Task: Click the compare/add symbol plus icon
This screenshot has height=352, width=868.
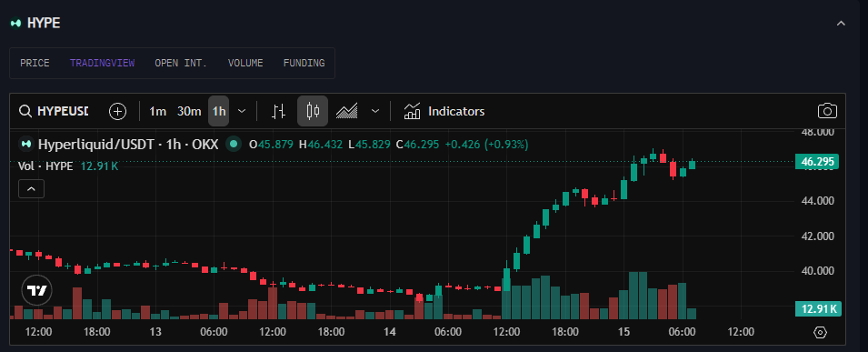Action: point(117,111)
